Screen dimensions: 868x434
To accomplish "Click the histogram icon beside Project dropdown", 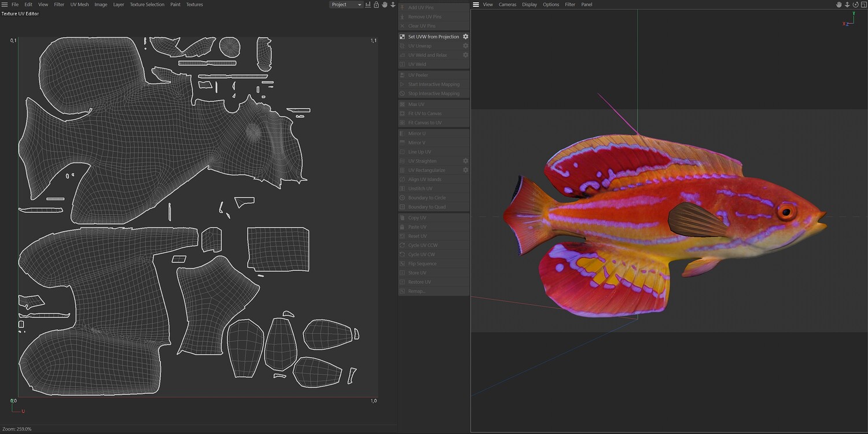I will [x=368, y=5].
